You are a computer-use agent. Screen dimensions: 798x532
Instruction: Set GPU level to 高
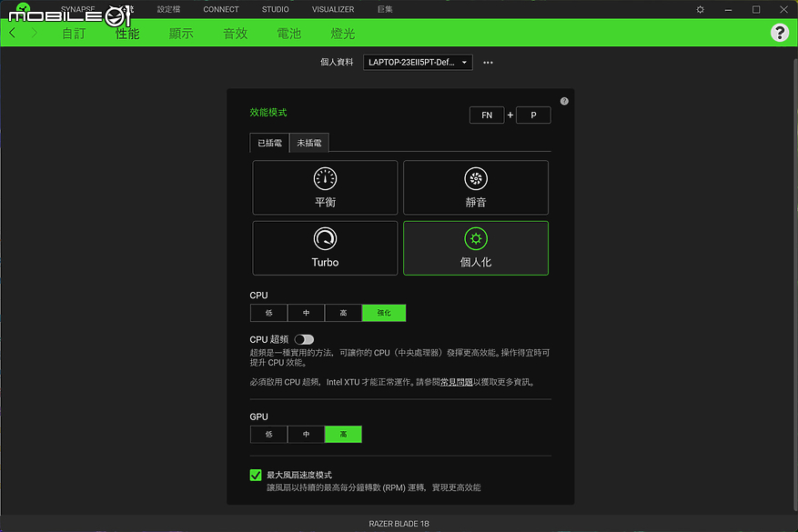click(343, 435)
